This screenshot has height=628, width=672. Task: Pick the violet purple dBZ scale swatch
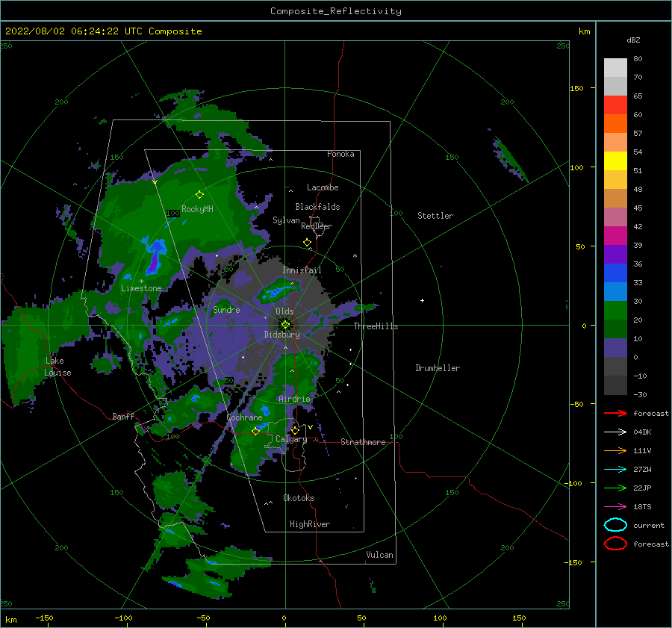pos(615,254)
